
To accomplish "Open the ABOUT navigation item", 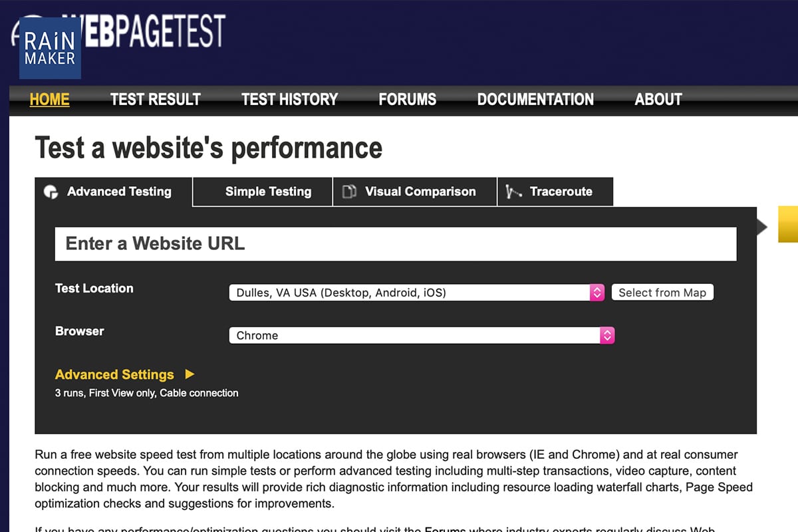I will pos(658,100).
